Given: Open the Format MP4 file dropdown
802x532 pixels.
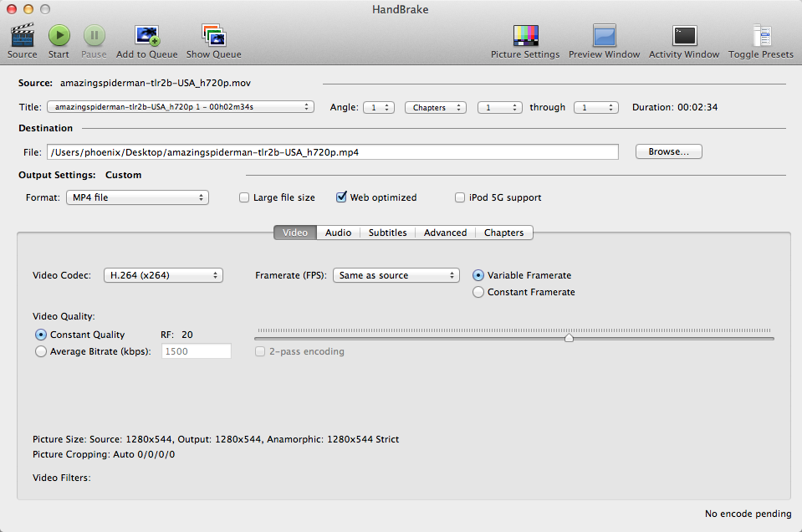Looking at the screenshot, I should coord(138,197).
